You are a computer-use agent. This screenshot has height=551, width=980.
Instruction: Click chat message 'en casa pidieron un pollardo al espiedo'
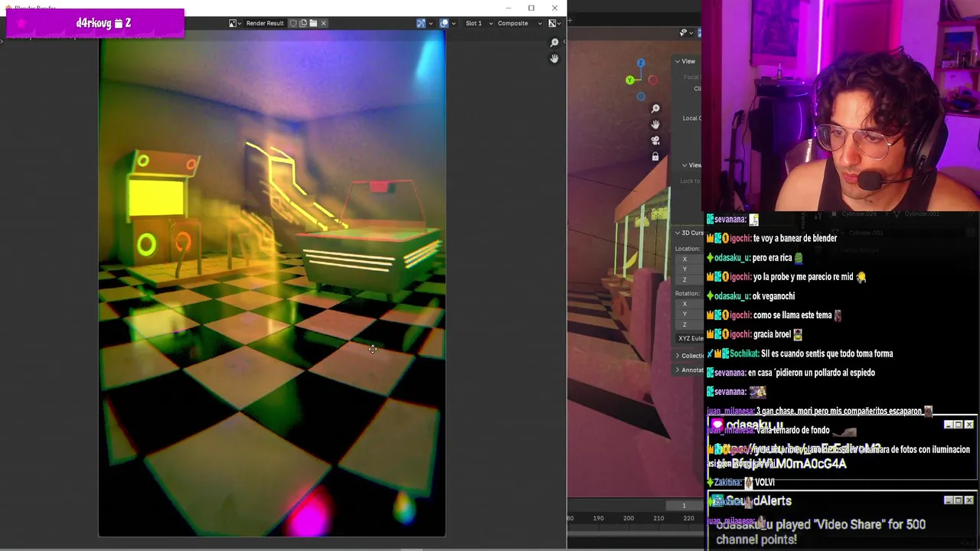tap(812, 373)
